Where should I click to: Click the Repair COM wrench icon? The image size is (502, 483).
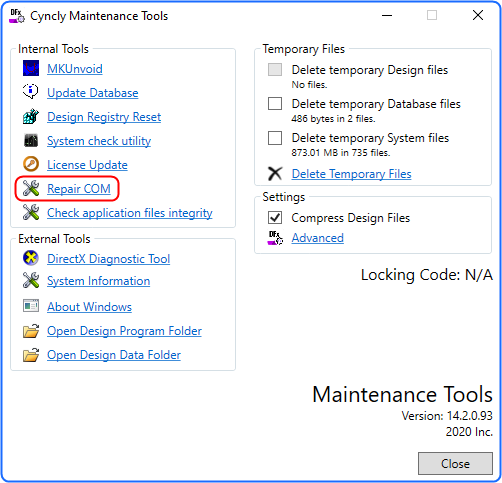31,188
